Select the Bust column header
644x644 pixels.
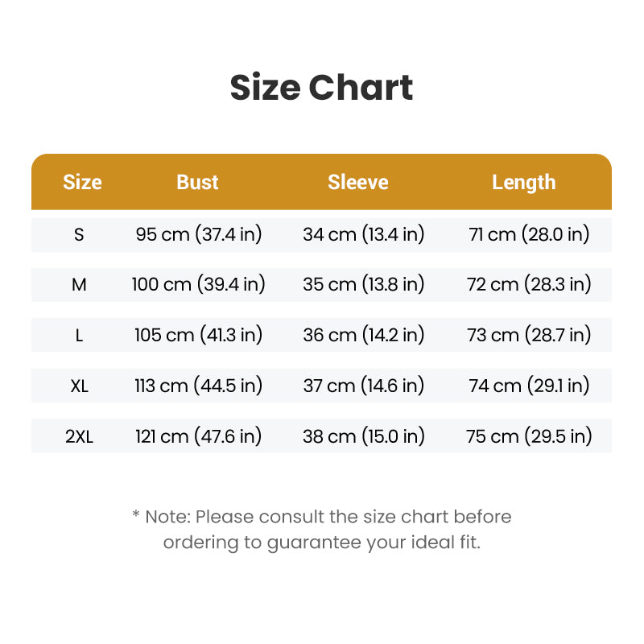[197, 182]
